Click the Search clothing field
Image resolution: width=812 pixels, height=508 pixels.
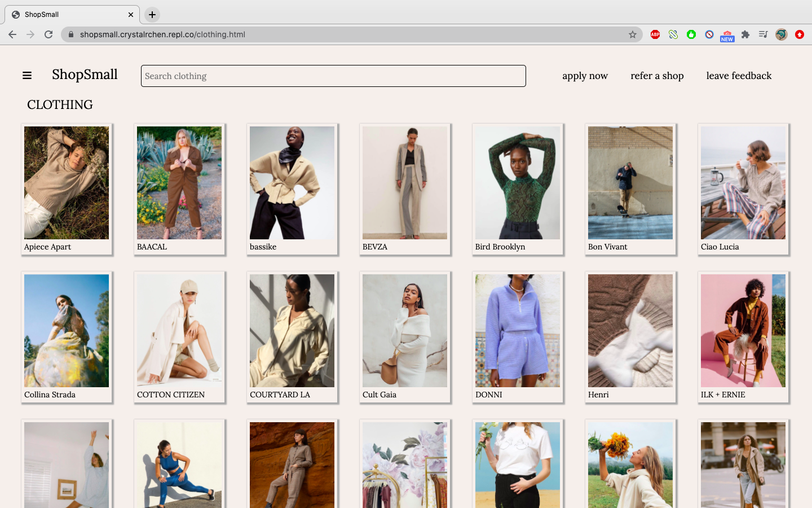click(x=333, y=76)
